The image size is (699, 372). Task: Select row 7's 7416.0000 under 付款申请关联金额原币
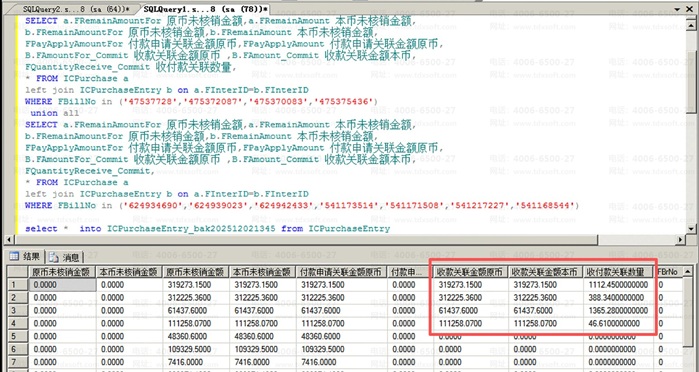click(x=341, y=362)
